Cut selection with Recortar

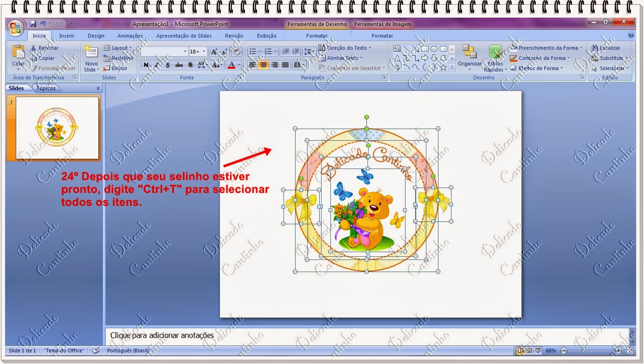pyautogui.click(x=45, y=48)
